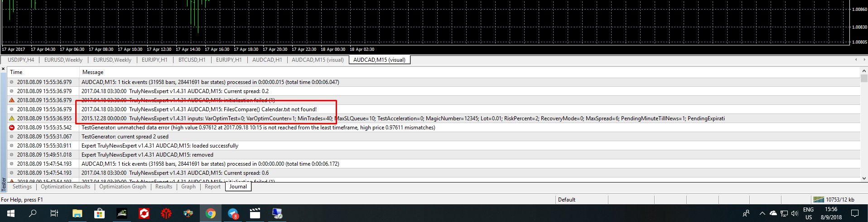
Task: Switch to the BTCUSD,H1 chart tab
Action: point(192,60)
